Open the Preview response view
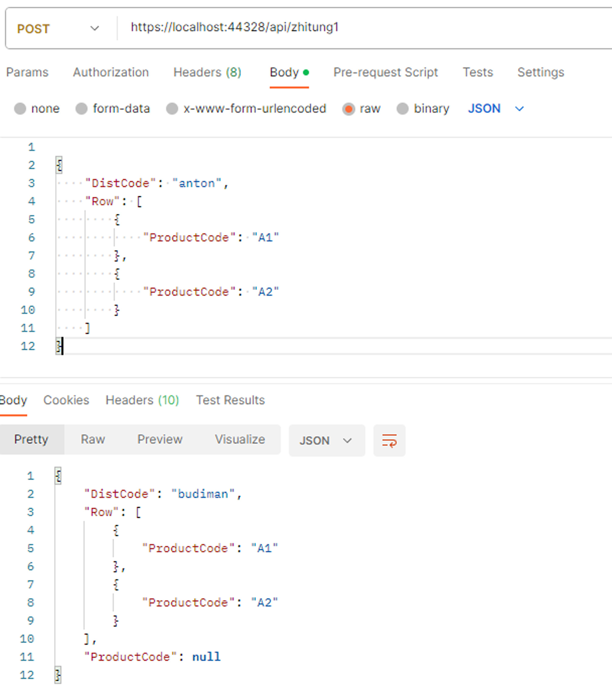This screenshot has height=700, width=612. 160,440
